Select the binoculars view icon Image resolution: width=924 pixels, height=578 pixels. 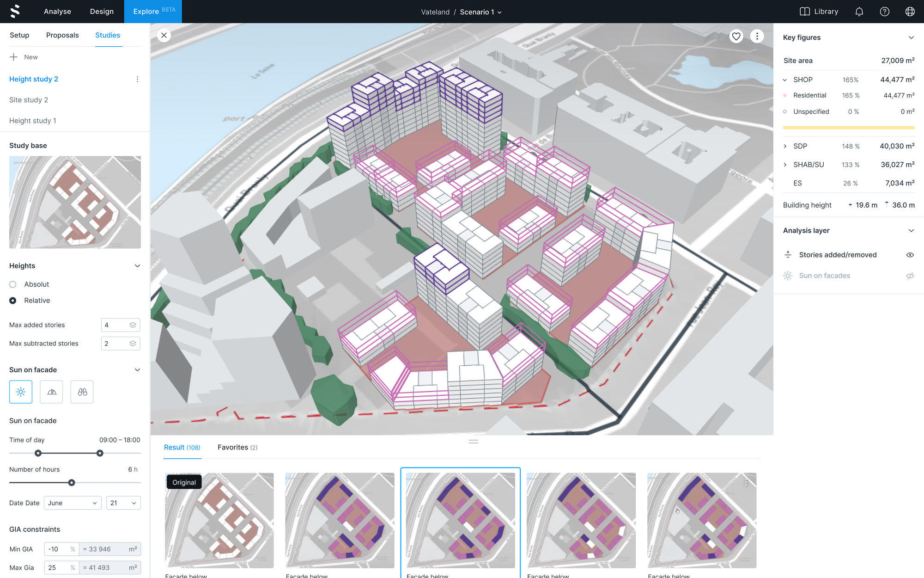[82, 392]
